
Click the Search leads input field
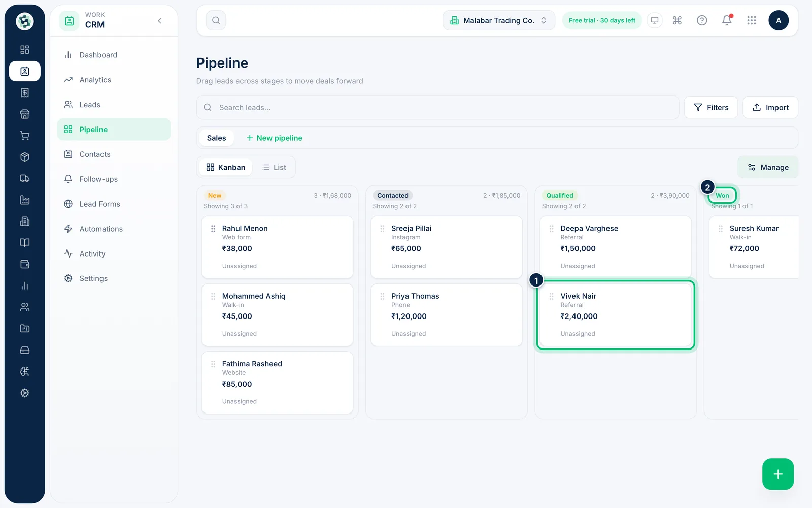click(x=437, y=107)
